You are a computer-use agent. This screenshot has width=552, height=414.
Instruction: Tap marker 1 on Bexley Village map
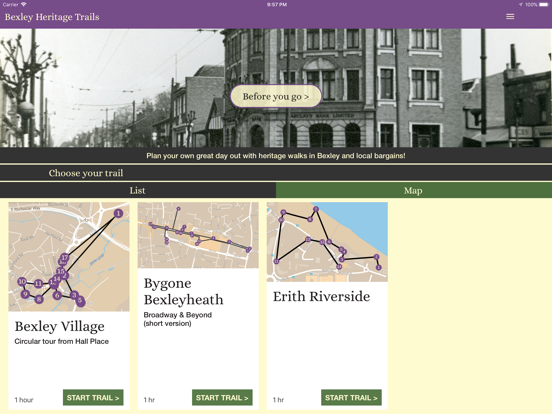[118, 213]
